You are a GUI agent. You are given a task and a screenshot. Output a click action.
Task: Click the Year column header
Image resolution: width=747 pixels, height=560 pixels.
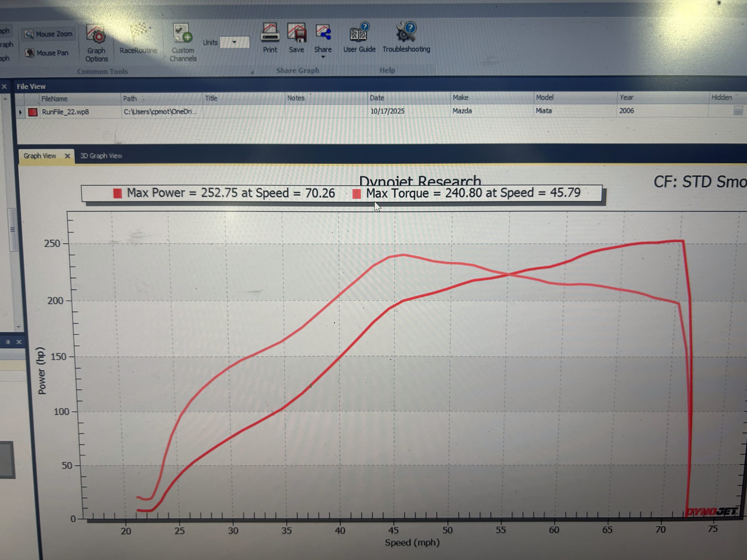point(663,98)
